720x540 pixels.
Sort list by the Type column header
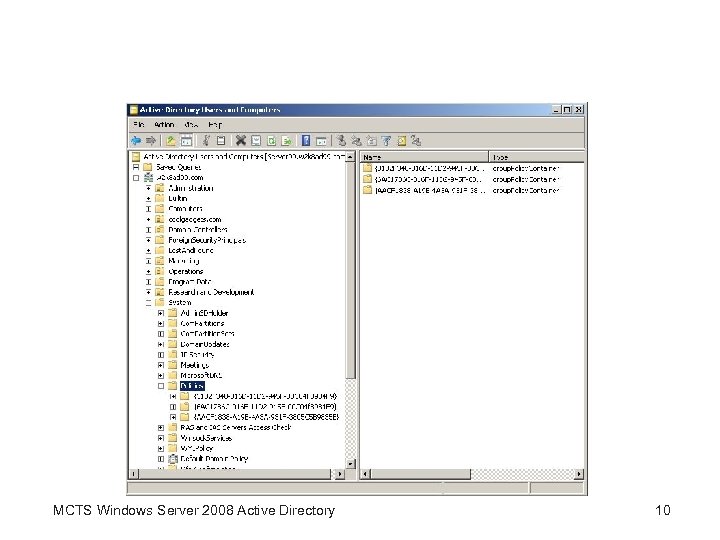point(536,157)
